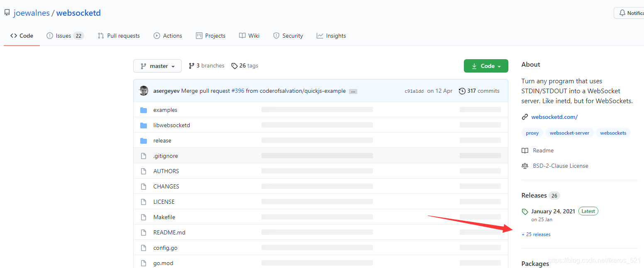The height and width of the screenshot is (268, 644).
Task: Open pull request #396 link
Action: tap(238, 91)
